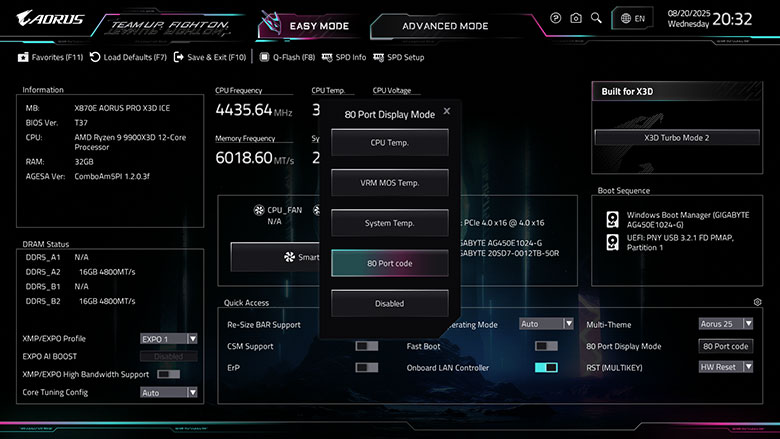The image size is (780, 439).
Task: Click the X3D Turbo Mode 2 button
Action: click(x=676, y=137)
